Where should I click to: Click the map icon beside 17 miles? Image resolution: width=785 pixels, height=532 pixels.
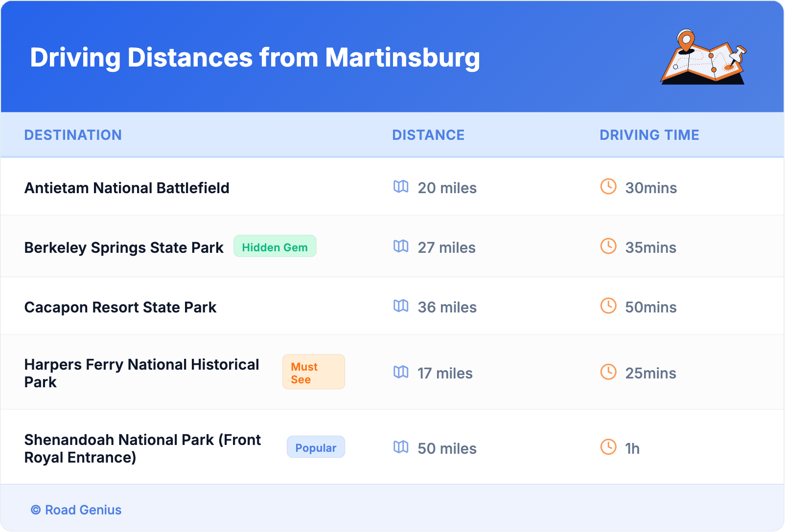click(401, 372)
